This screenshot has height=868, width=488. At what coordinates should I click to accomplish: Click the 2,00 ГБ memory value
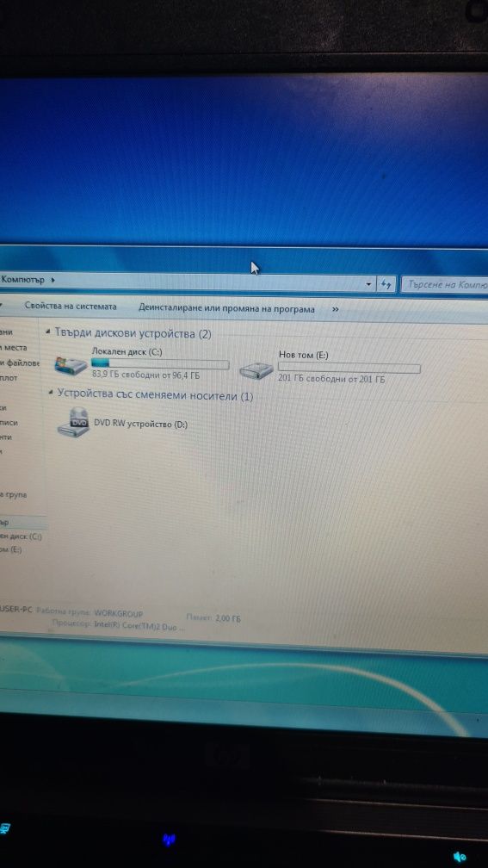[229, 618]
